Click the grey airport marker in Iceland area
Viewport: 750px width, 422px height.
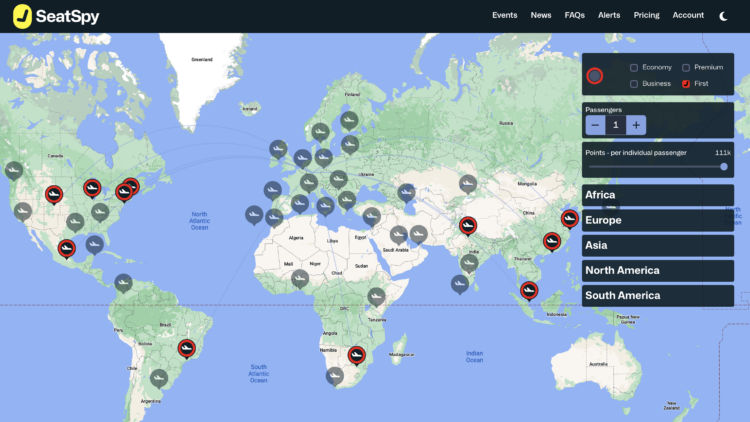276,150
